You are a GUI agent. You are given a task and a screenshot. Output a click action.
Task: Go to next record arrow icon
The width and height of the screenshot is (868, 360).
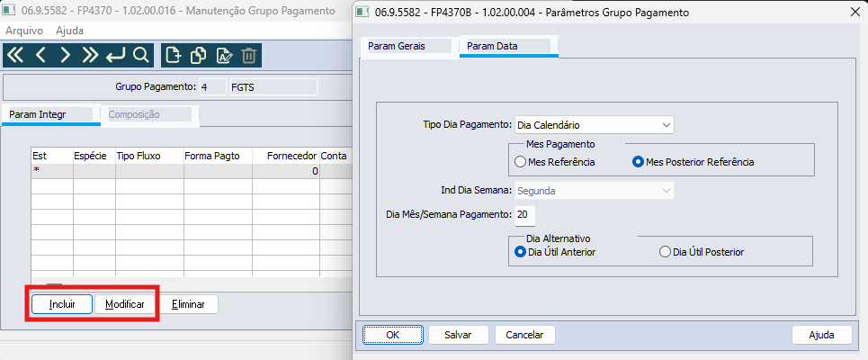[x=66, y=56]
